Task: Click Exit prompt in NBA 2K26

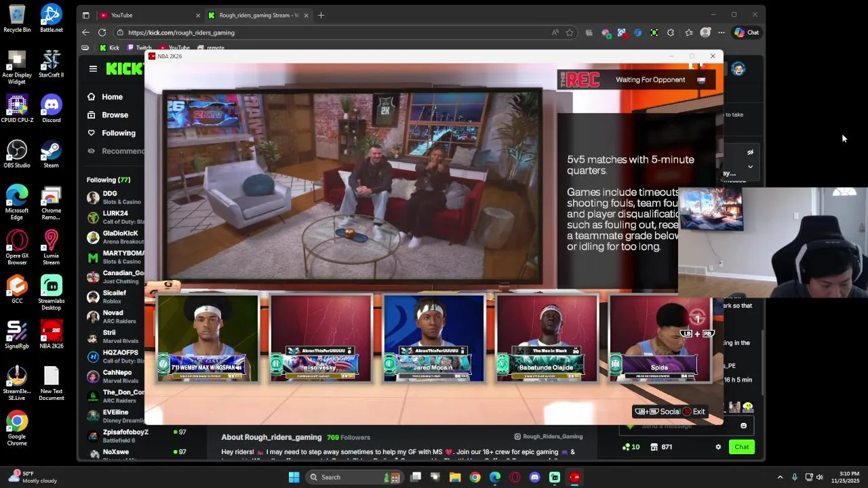Action: point(694,411)
